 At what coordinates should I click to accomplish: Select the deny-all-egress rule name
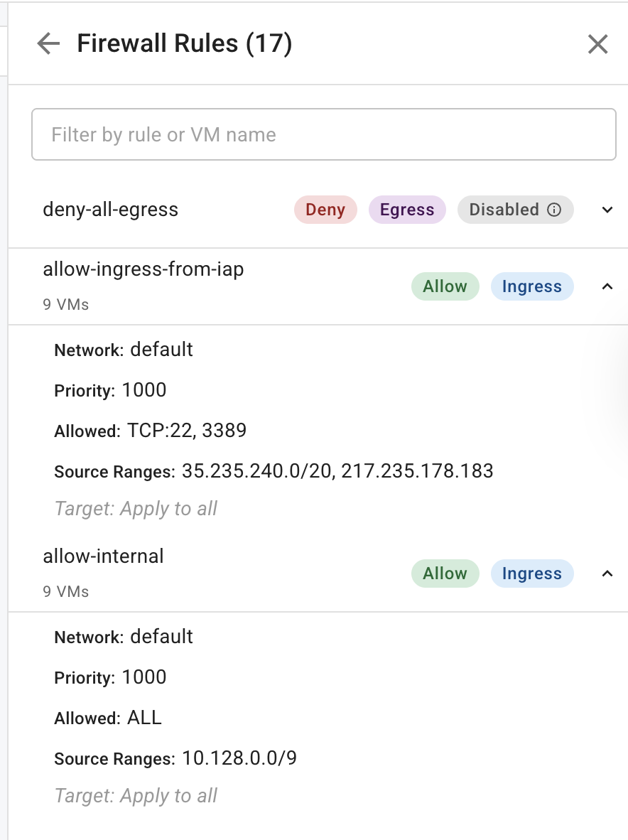110,210
